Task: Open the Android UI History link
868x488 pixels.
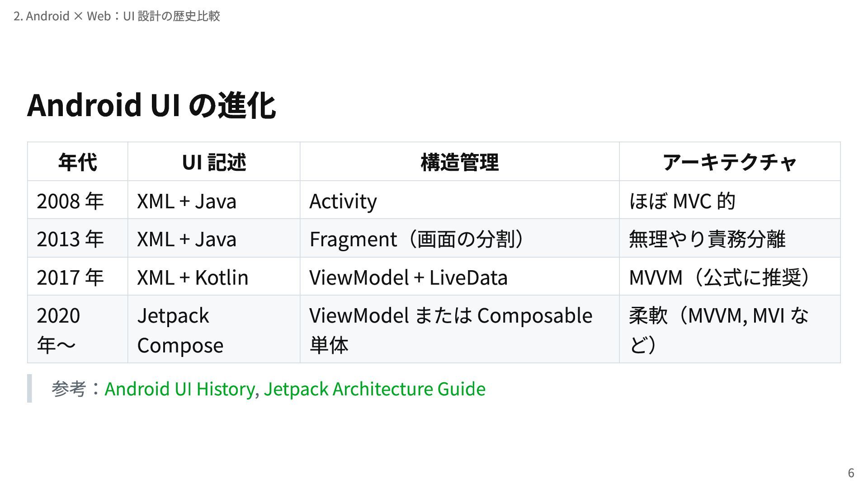Action: [x=179, y=389]
